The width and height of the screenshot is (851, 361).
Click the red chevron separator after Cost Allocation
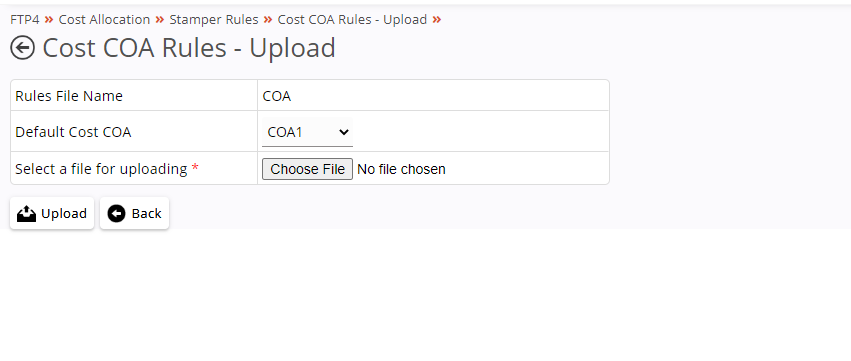coord(160,20)
